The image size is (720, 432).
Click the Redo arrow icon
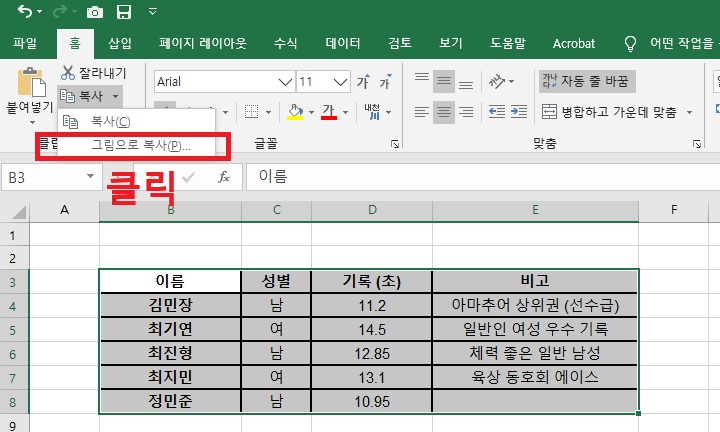[x=60, y=11]
